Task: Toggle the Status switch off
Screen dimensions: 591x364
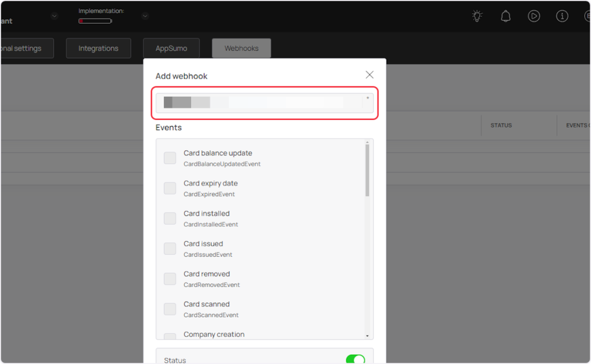Action: tap(355, 360)
